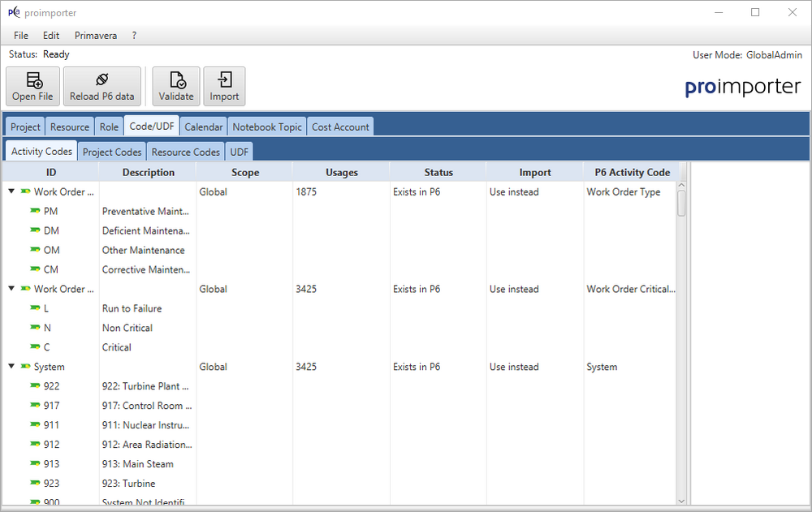
Task: Switch to the Project Codes sub-tab
Action: coord(112,152)
